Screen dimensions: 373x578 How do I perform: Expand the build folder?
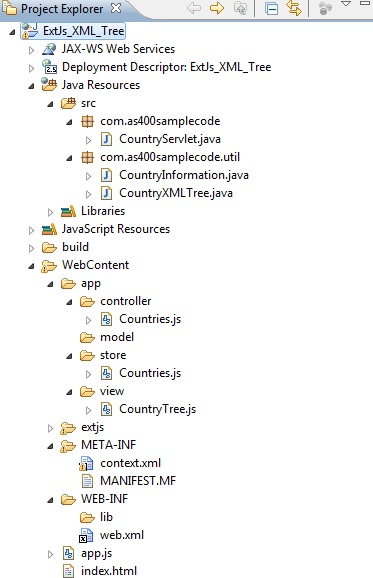(32, 248)
